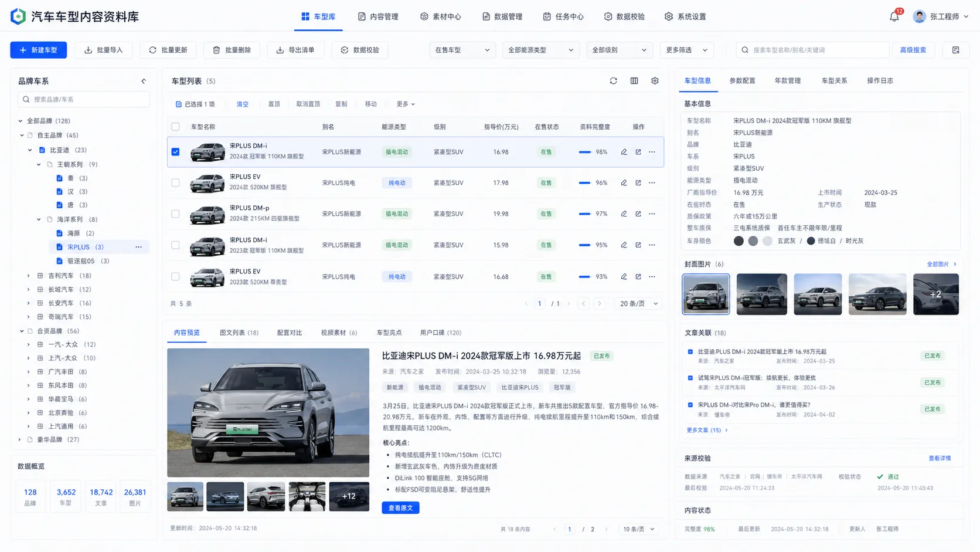Open the +12 preview thumbnail
This screenshot has width=980, height=552.
[x=349, y=496]
